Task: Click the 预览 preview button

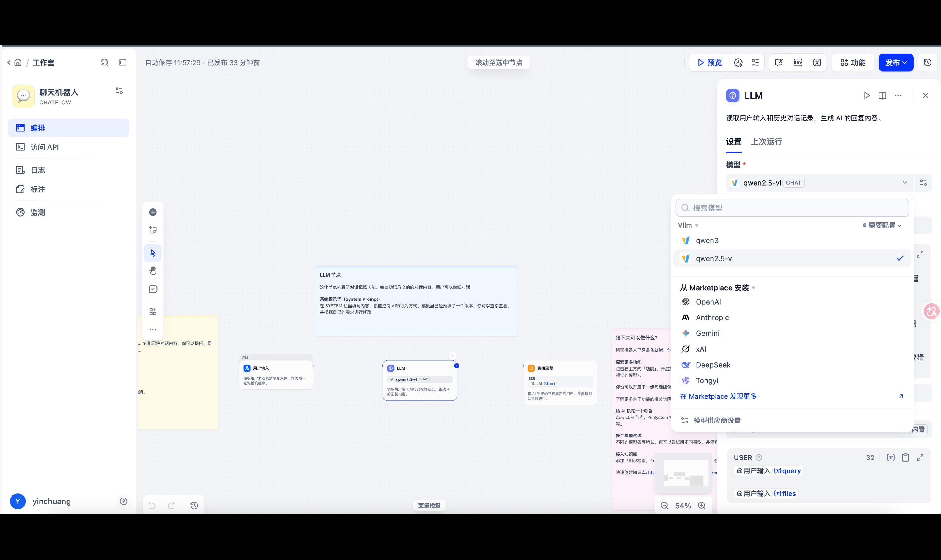Action: click(709, 63)
